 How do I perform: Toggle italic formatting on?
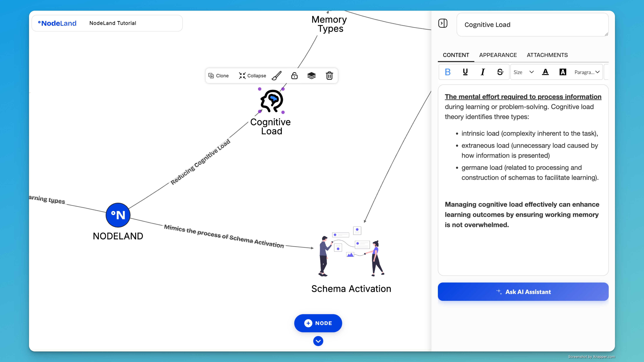click(483, 72)
